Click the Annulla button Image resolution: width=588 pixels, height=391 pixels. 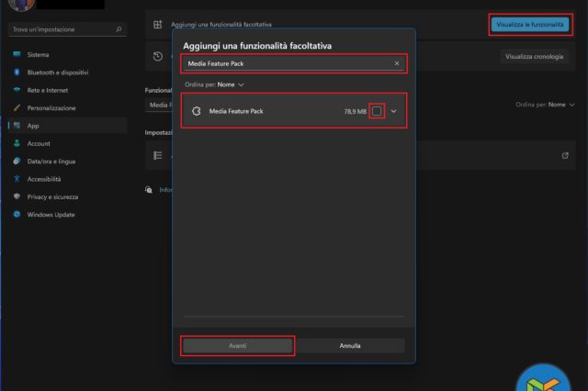coord(350,346)
